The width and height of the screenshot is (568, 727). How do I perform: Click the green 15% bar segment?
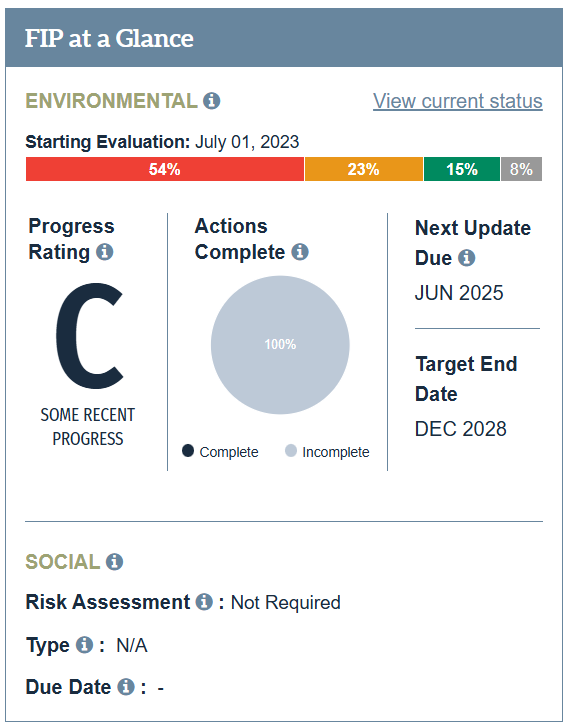pyautogui.click(x=462, y=169)
